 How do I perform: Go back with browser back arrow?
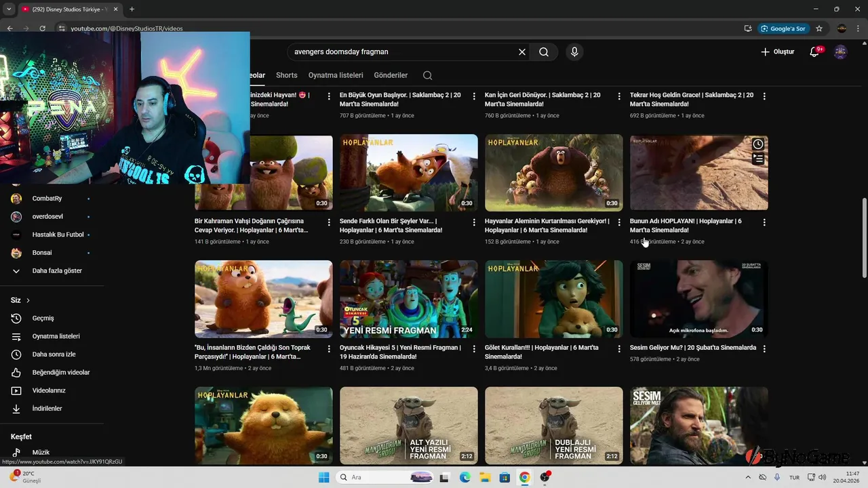coord(9,28)
